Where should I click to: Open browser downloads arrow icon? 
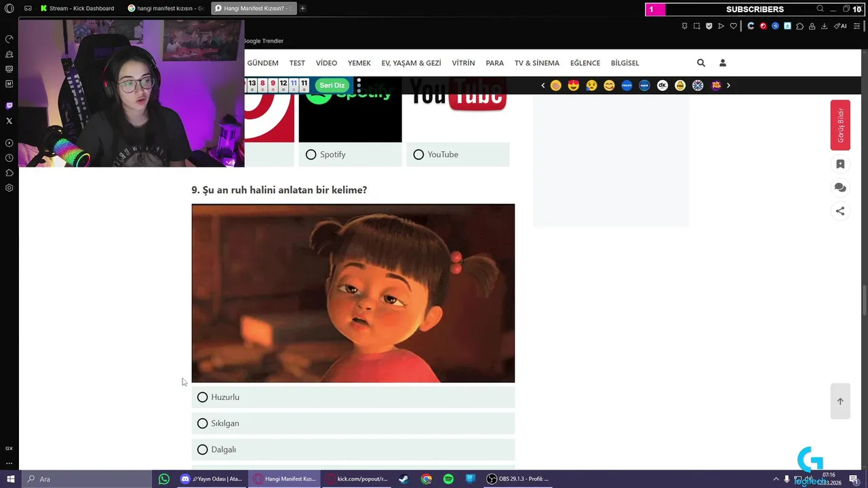[825, 26]
